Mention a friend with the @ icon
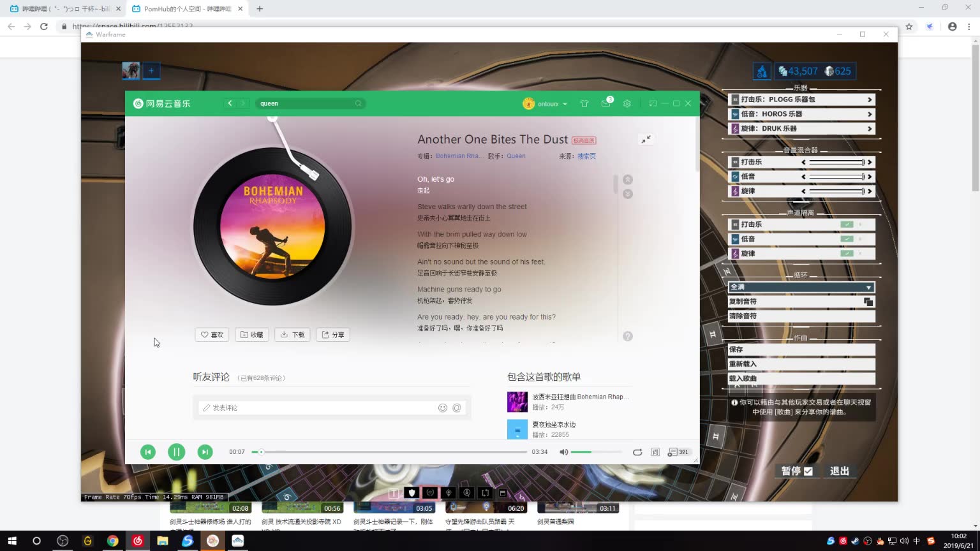980x551 pixels. [457, 408]
